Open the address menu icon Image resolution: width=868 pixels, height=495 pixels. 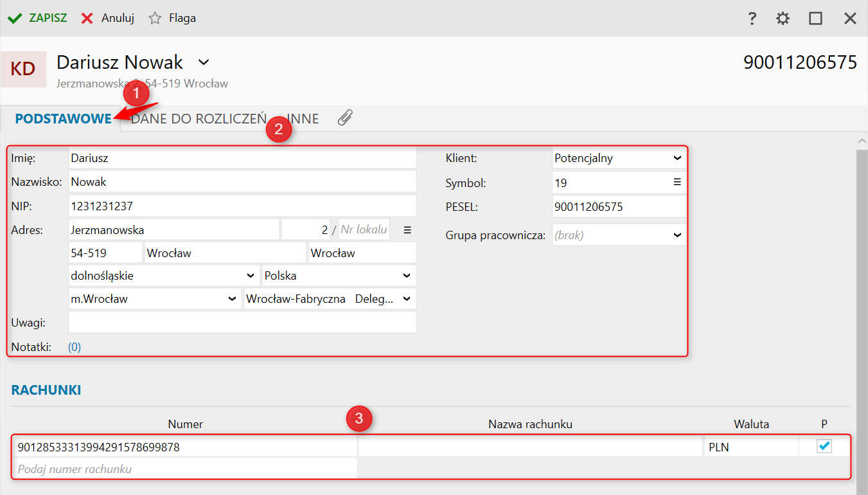(x=407, y=230)
